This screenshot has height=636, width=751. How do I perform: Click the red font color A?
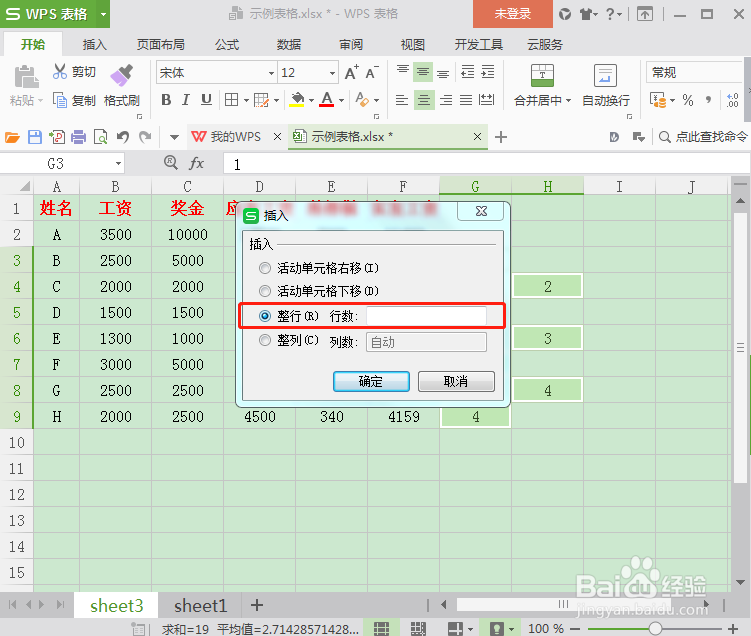coord(327,100)
